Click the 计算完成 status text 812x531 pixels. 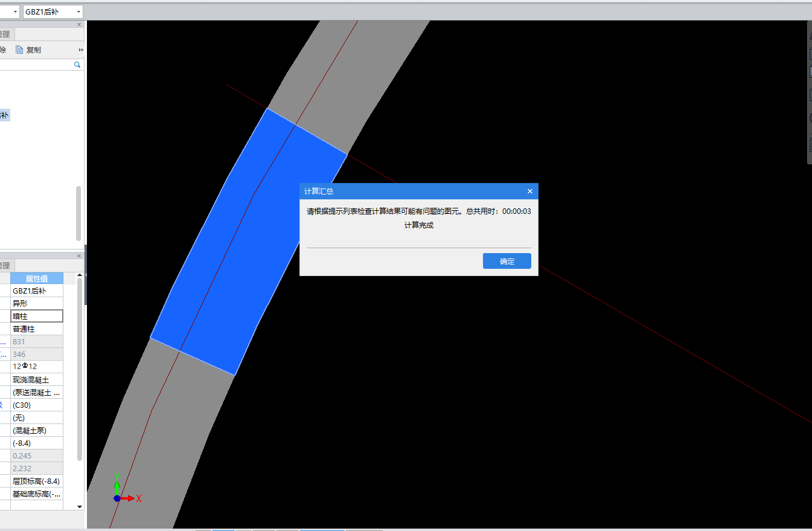[419, 225]
